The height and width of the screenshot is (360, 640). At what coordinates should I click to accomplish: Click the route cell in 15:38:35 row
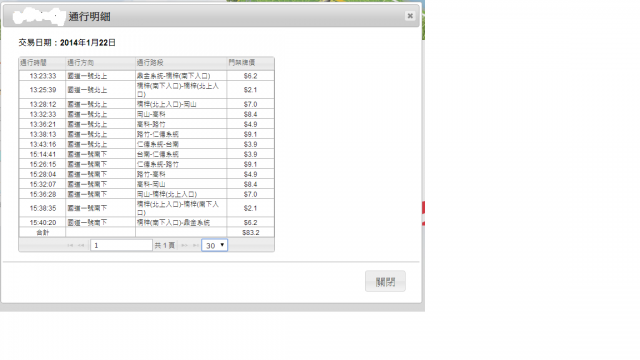click(x=181, y=208)
